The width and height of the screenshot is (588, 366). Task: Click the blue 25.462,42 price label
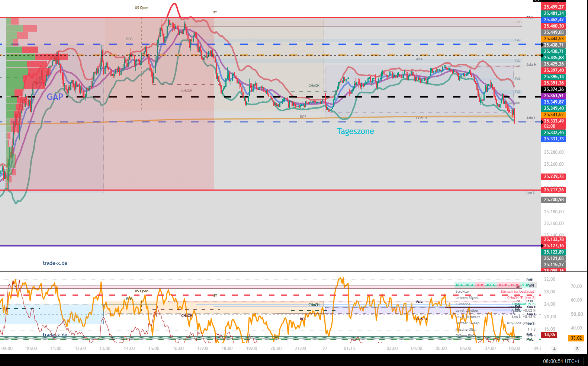tap(554, 20)
